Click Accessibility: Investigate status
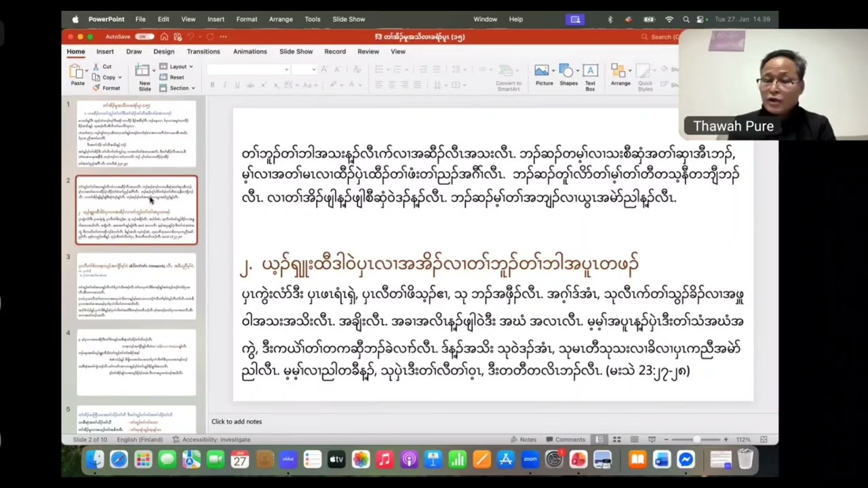The height and width of the screenshot is (488, 868). coord(211,439)
